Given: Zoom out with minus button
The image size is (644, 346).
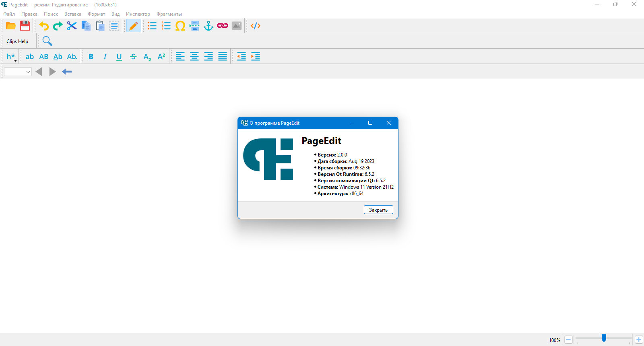Looking at the screenshot, I should [568, 340].
